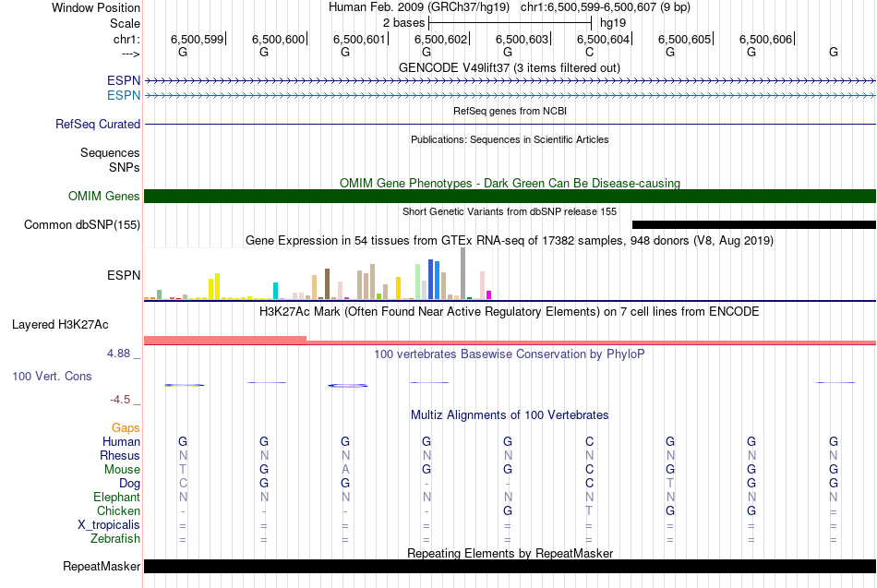
Task: Open the "OMIM Gene Phenotypes" track title
Action: pos(510,183)
